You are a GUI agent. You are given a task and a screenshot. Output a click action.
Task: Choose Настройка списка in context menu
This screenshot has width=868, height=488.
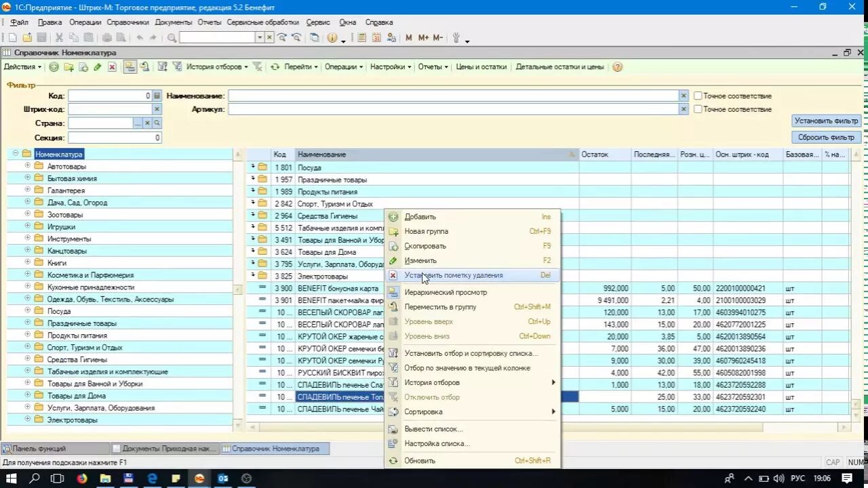click(x=473, y=443)
